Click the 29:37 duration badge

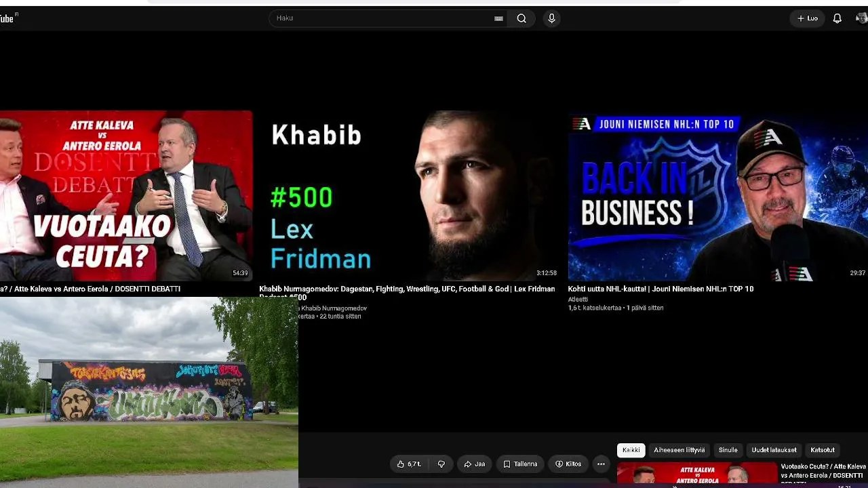pyautogui.click(x=858, y=273)
